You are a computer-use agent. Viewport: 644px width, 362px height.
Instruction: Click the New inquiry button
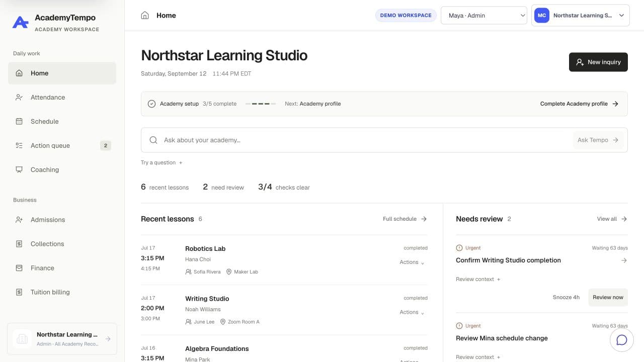click(x=598, y=62)
